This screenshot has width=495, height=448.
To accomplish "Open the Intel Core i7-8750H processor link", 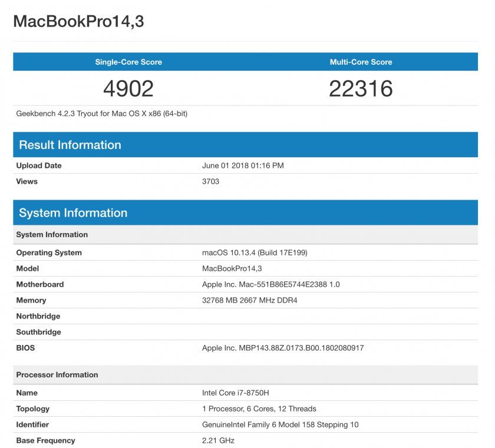I will pyautogui.click(x=238, y=393).
